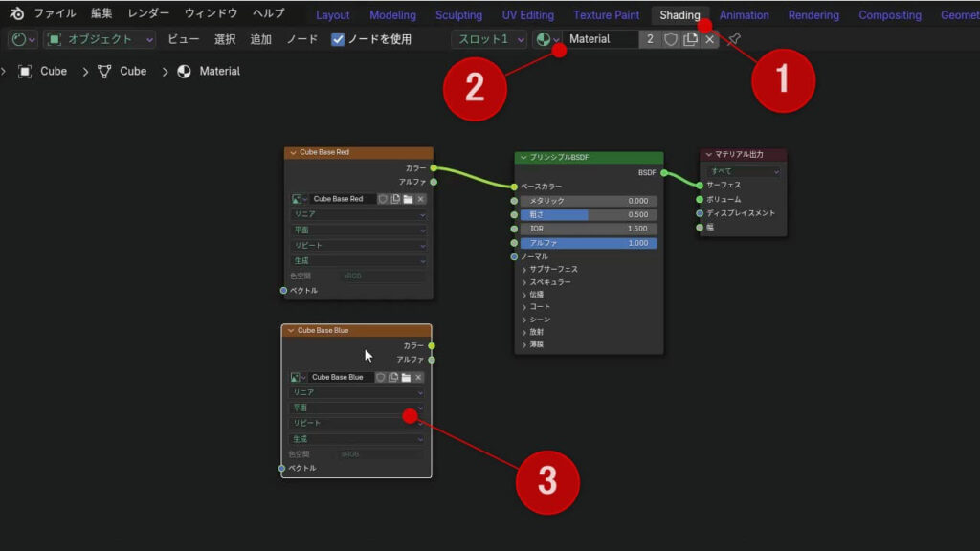Click new material duplicate icon in header
This screenshot has height=551, width=980.
pos(690,39)
